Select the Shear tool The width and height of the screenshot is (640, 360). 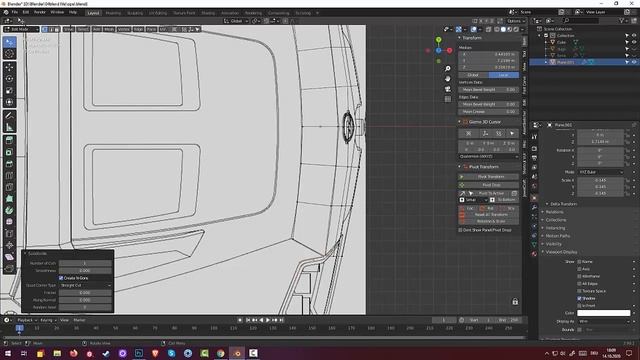9,257
